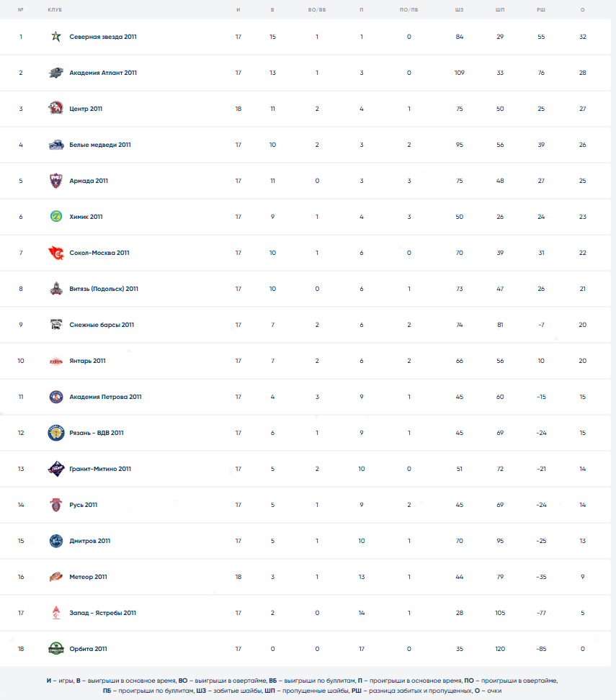616x700 pixels.
Task: Click the Центр 2011 club logo
Action: [x=56, y=109]
